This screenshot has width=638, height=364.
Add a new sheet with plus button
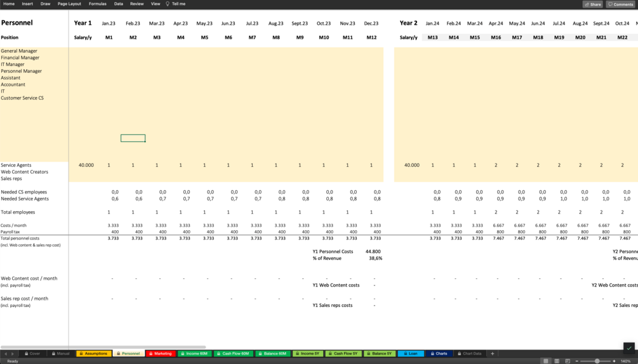tap(493, 353)
